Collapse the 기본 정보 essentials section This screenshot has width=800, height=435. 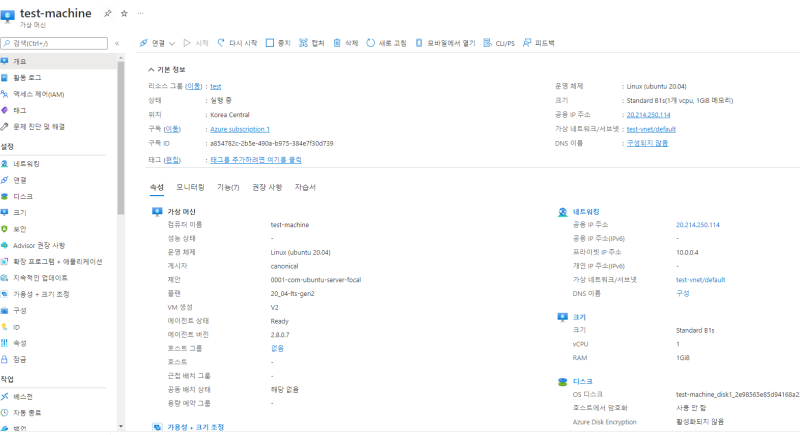point(167,69)
